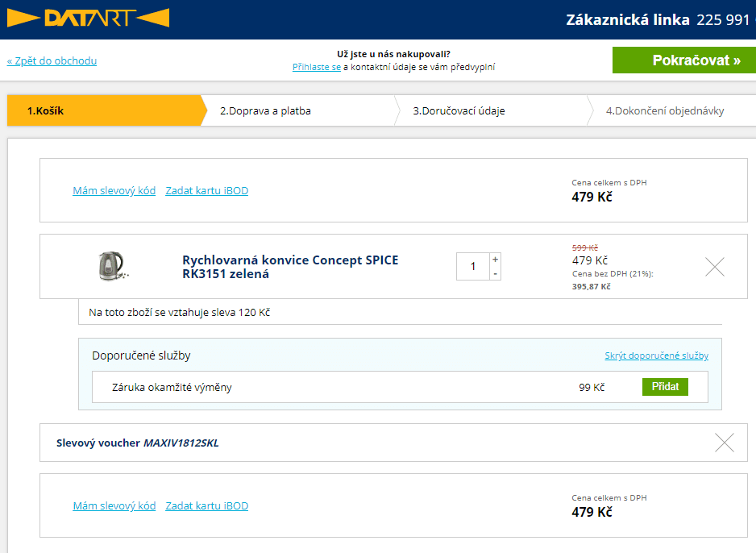Increase kettle quantity with the plus button

(x=495, y=260)
